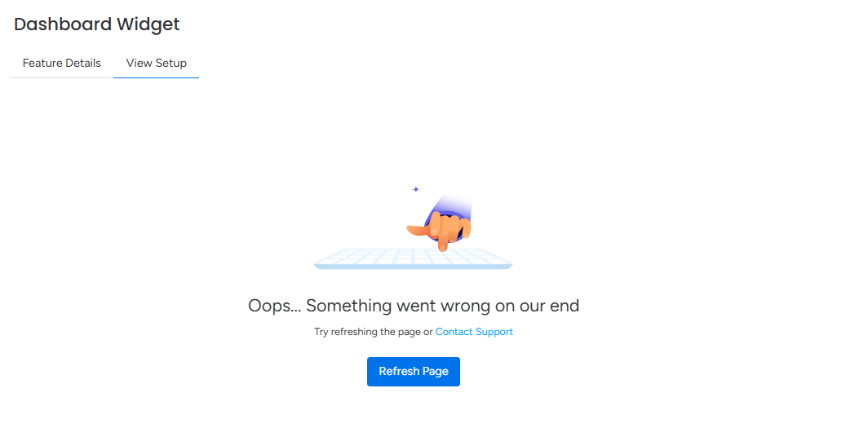Click the Dashboard Widget page title
Viewport: 868px width, 428px height.
pyautogui.click(x=97, y=24)
